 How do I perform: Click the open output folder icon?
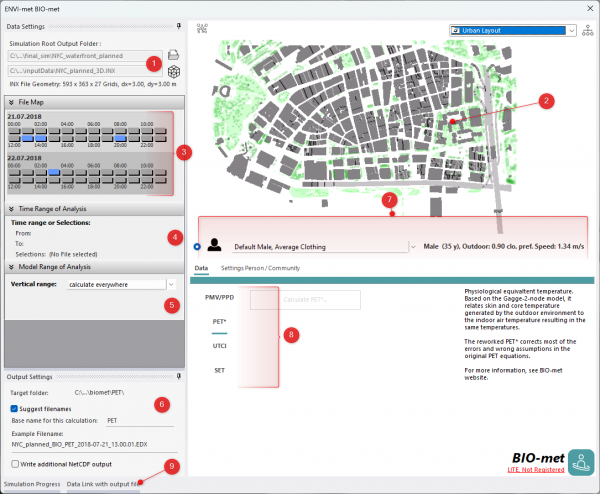172,54
